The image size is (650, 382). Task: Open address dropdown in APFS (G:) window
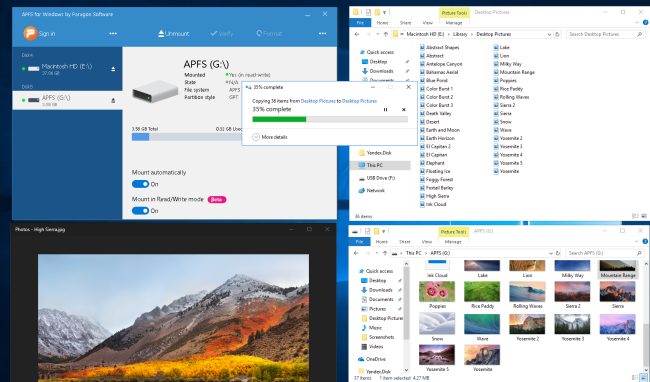click(551, 253)
